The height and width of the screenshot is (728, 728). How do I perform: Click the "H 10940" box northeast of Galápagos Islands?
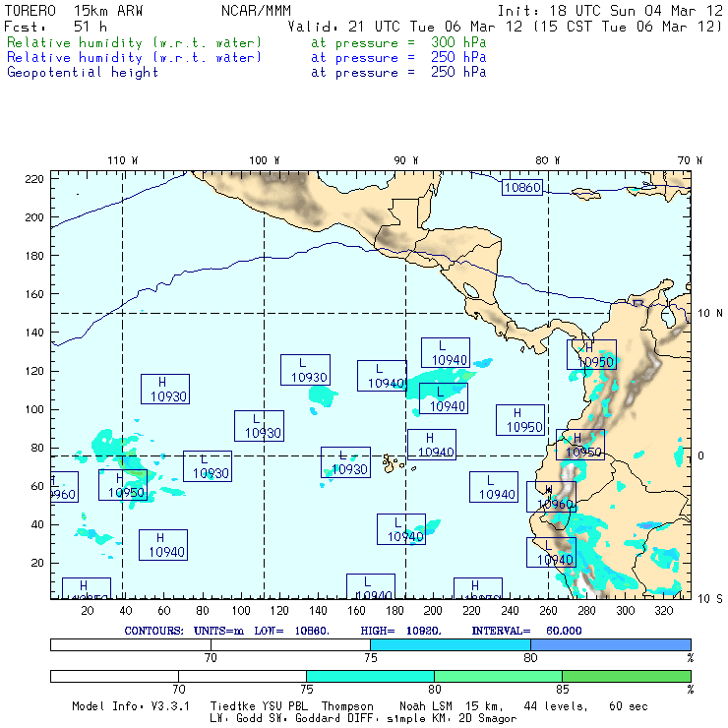click(432, 445)
